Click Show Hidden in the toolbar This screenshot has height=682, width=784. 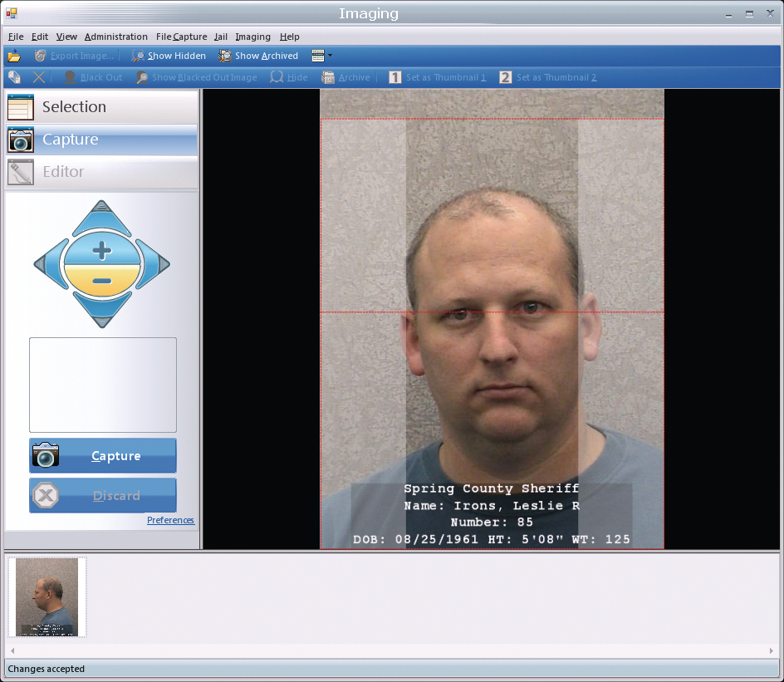click(x=169, y=56)
